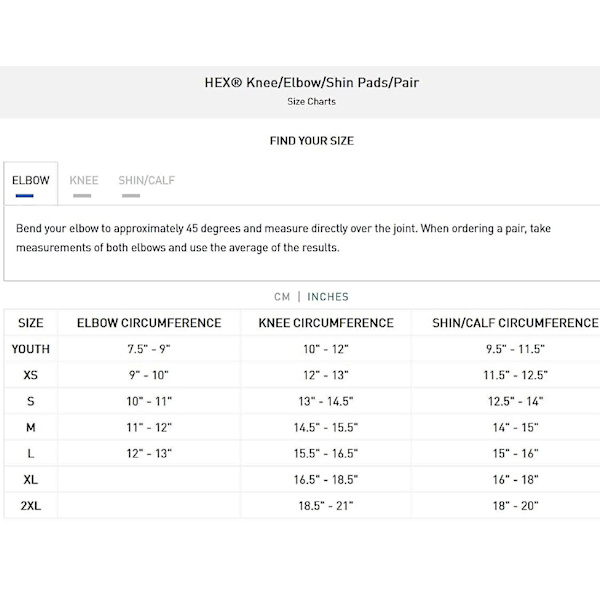Click the ELBOW CIRCUMFERENCE column header
Viewport: 600px width, 600px height.
[149, 323]
